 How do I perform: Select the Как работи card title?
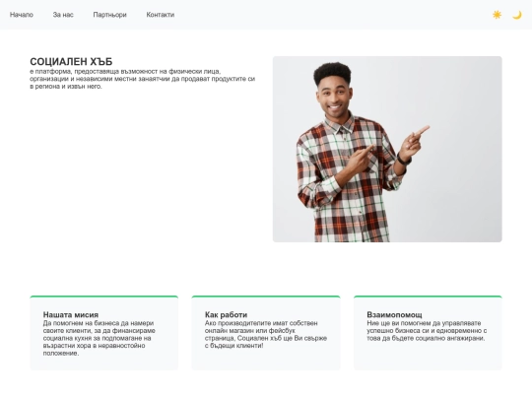pyautogui.click(x=226, y=314)
